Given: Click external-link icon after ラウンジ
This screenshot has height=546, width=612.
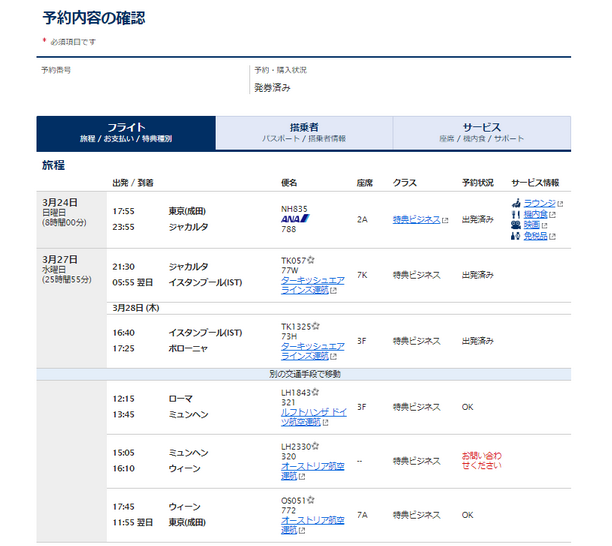Looking at the screenshot, I should click(x=560, y=204).
